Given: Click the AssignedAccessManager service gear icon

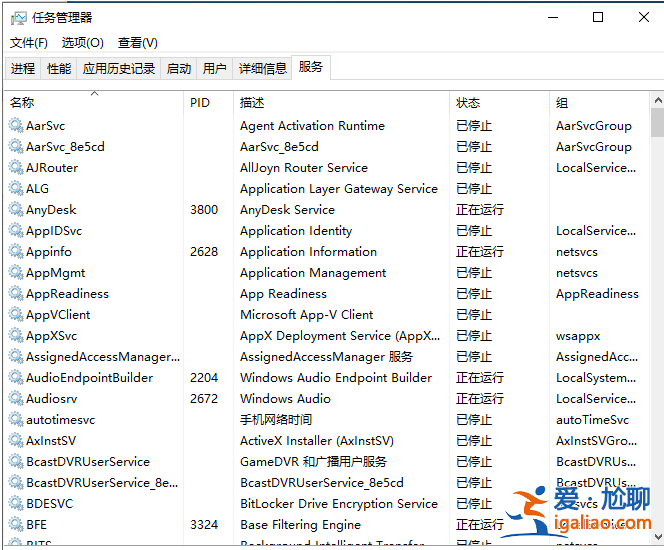Looking at the screenshot, I should click(x=16, y=357).
